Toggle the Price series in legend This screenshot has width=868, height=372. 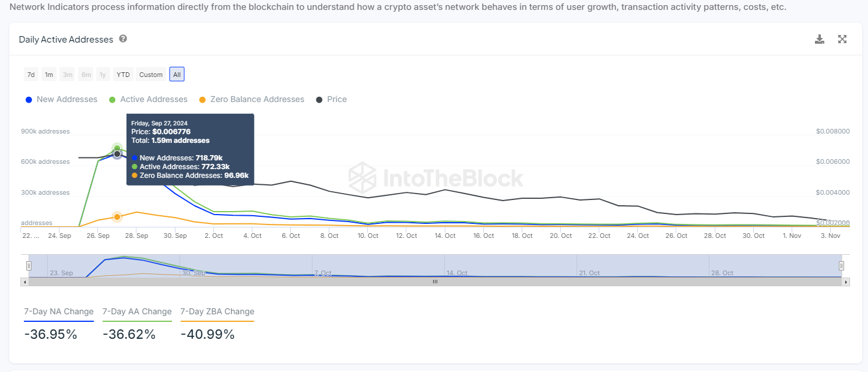coord(331,99)
